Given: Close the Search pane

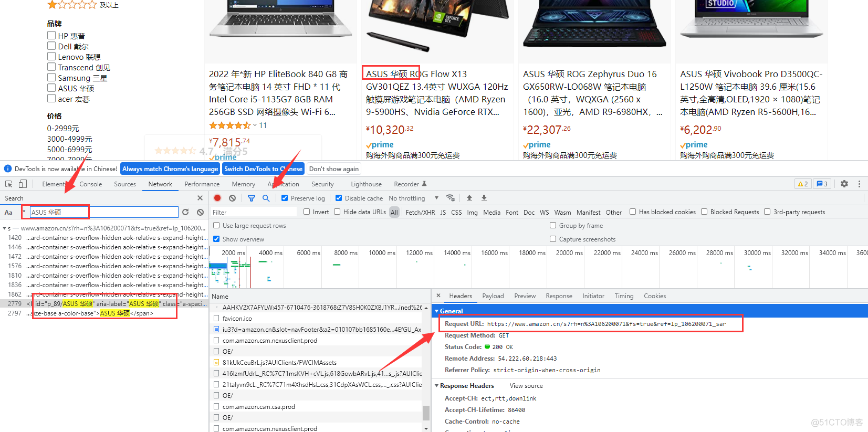Looking at the screenshot, I should pyautogui.click(x=200, y=198).
